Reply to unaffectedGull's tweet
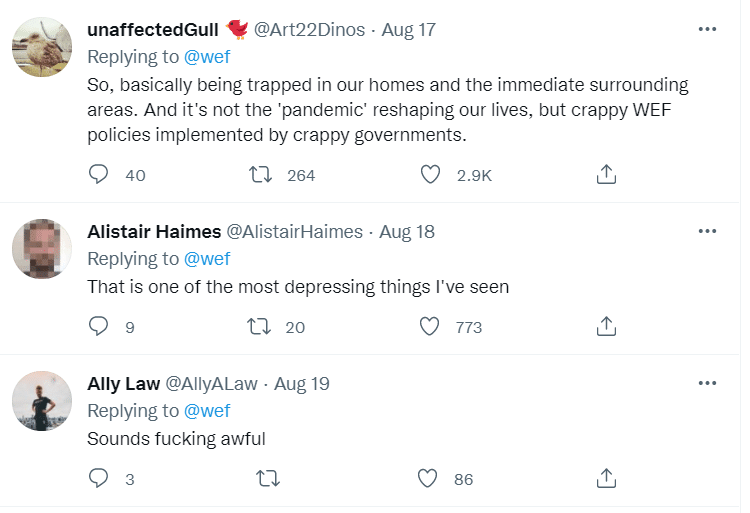The width and height of the screenshot is (750, 513). pos(98,175)
